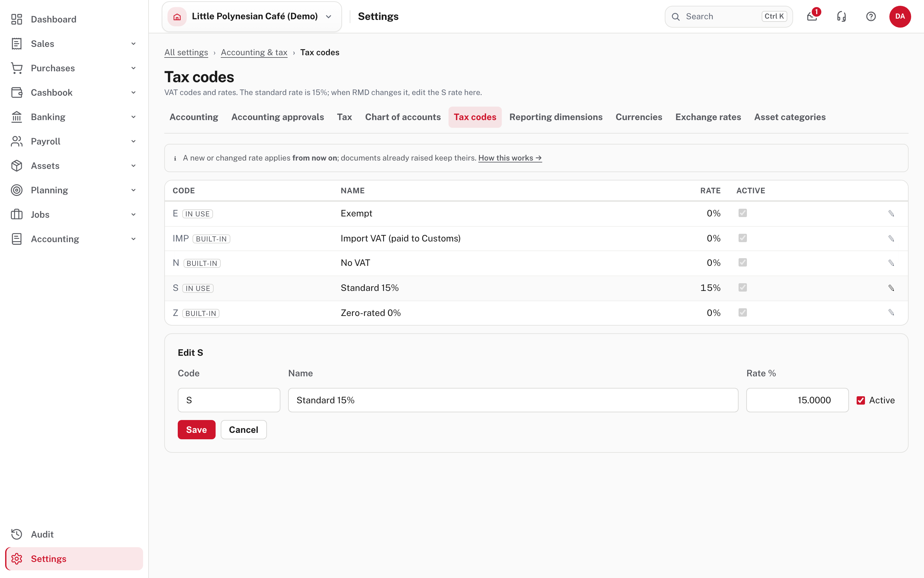924x578 pixels.
Task: Click the Purchases cart icon
Action: (x=16, y=68)
